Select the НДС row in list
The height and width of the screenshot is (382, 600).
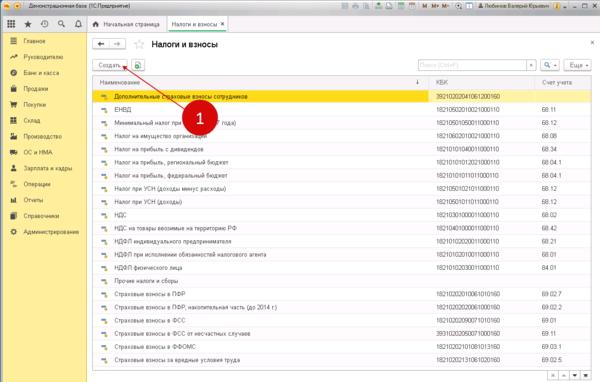(x=342, y=215)
